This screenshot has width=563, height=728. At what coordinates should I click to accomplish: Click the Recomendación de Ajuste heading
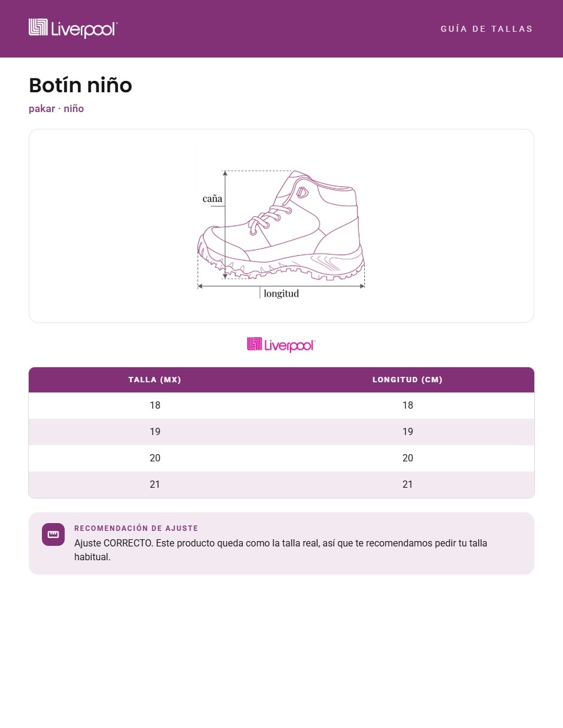(136, 528)
